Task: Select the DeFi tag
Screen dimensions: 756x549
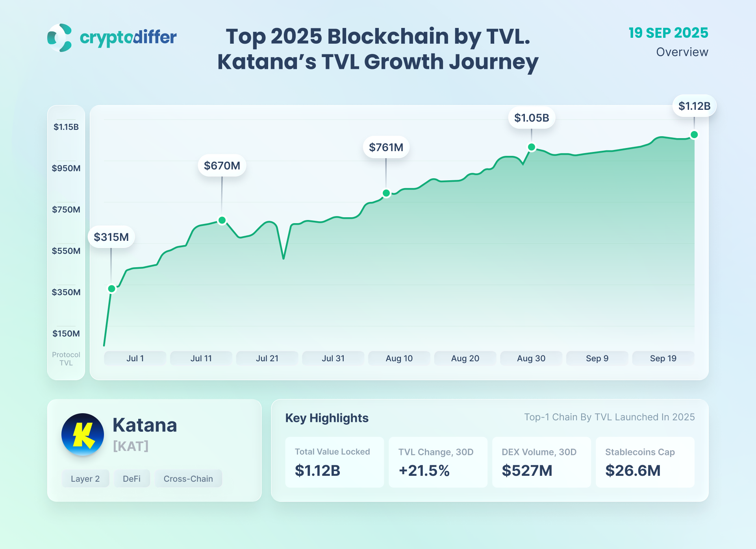Action: coord(132,479)
